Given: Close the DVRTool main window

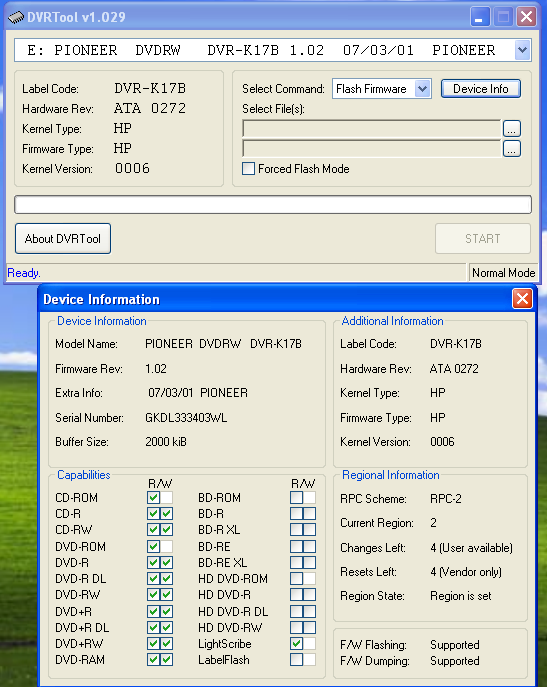Looking at the screenshot, I should (x=526, y=18).
